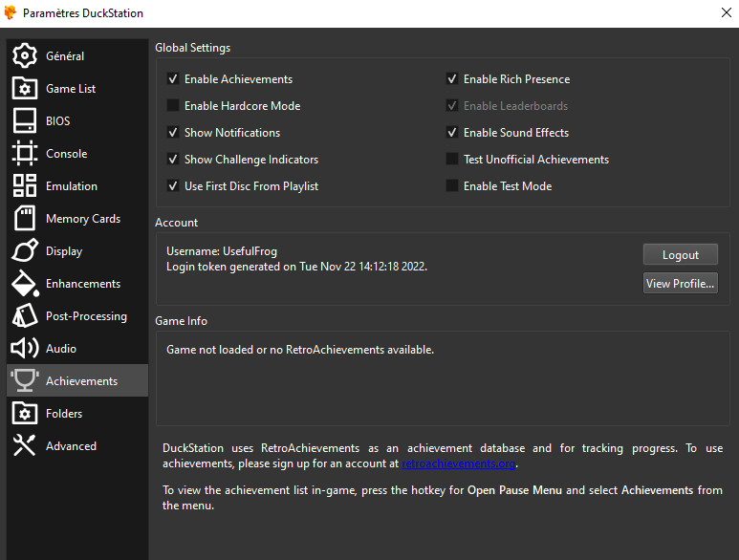This screenshot has width=739, height=560.
Task: Click the Post-Processing icon
Action: [x=25, y=315]
